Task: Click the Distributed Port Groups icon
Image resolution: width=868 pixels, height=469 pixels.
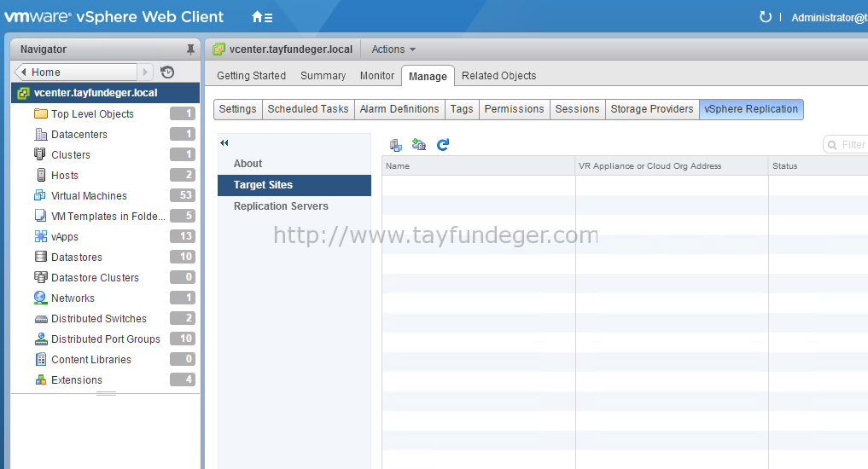Action: click(x=40, y=339)
